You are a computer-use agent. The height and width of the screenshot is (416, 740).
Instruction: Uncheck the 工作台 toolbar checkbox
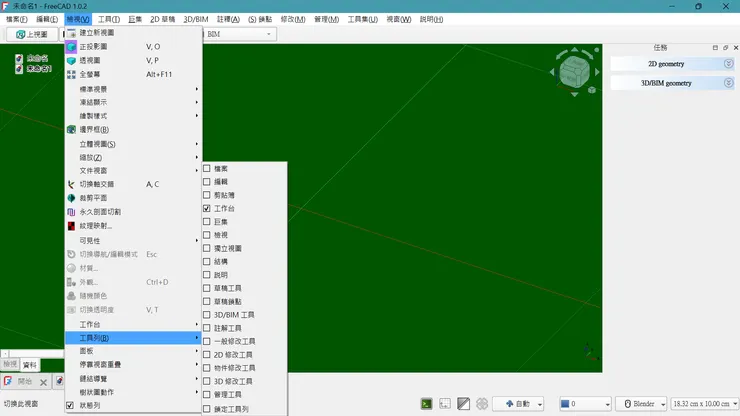click(x=207, y=208)
